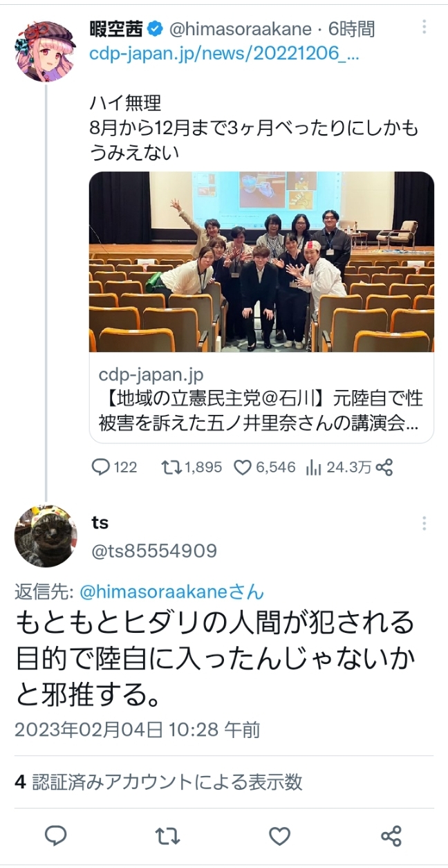Open the cdp-japan.jp/news link in the tweet

point(225,54)
